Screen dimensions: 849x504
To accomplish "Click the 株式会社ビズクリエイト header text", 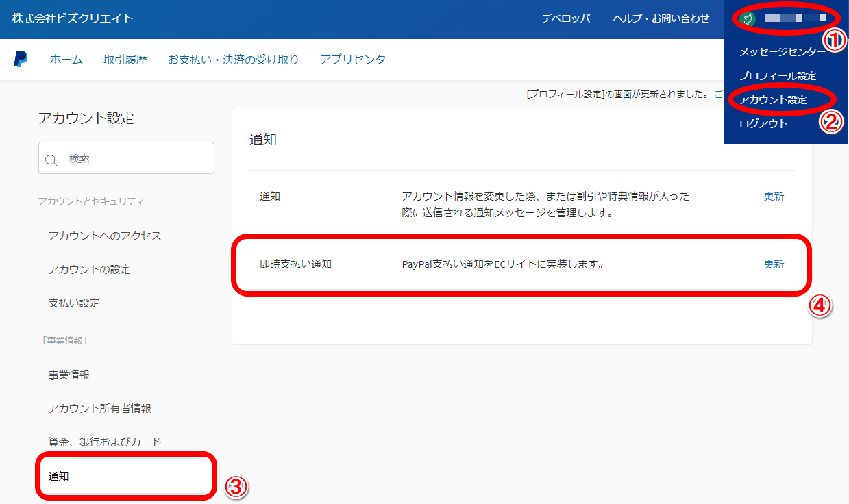I will pos(73,18).
